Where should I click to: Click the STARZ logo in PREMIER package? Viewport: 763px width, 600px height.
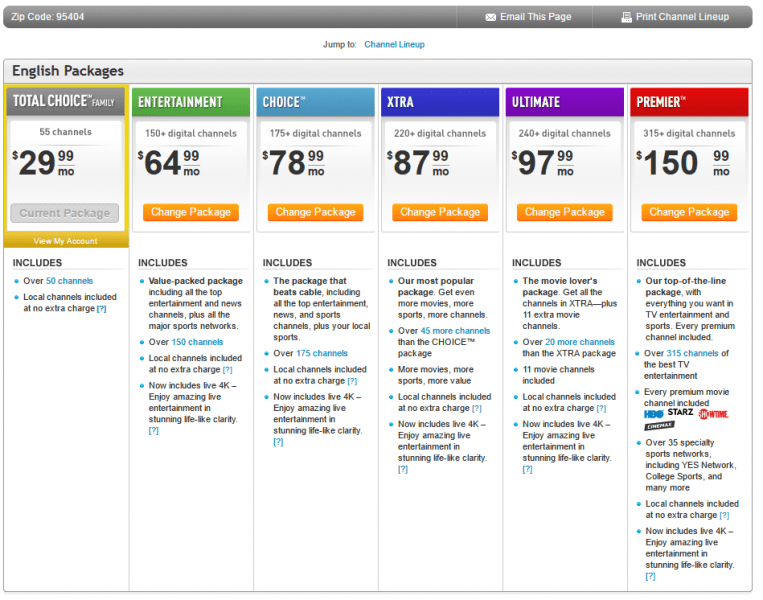[680, 412]
